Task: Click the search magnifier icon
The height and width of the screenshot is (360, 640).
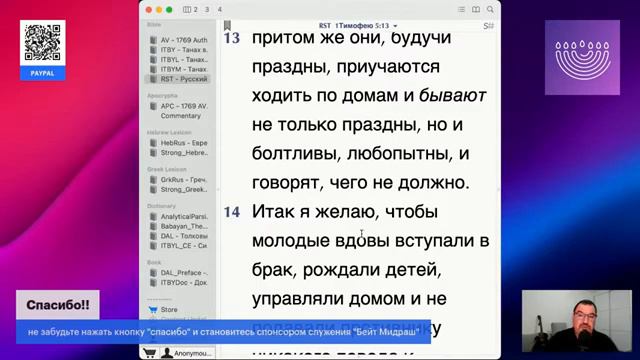Action: (490, 9)
